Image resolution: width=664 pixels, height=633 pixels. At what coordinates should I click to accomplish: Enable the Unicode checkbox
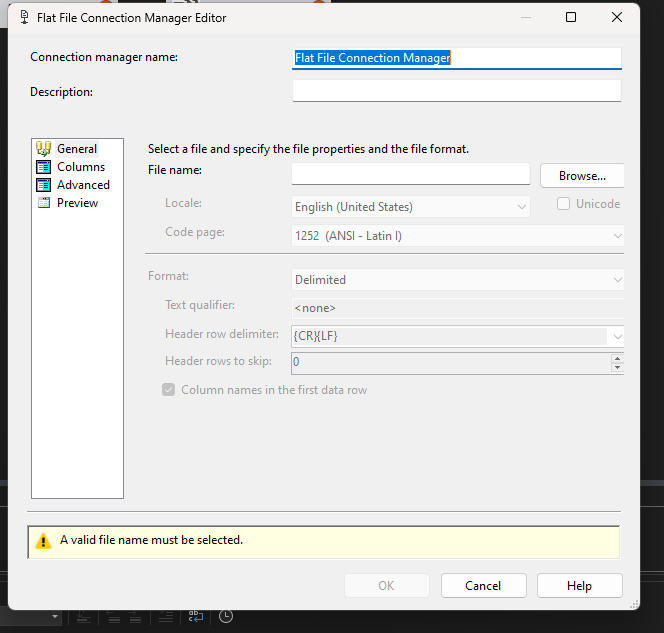click(x=563, y=204)
